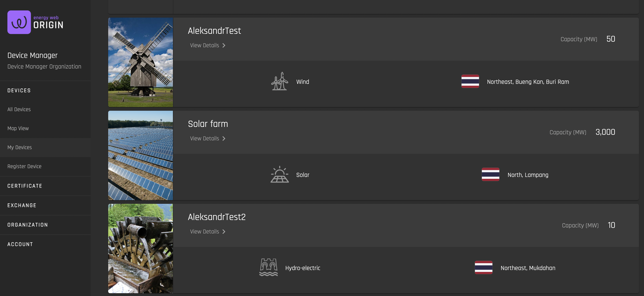Image resolution: width=644 pixels, height=296 pixels.
Task: Click the Thailand flag beside North, Lampang
Action: click(491, 174)
